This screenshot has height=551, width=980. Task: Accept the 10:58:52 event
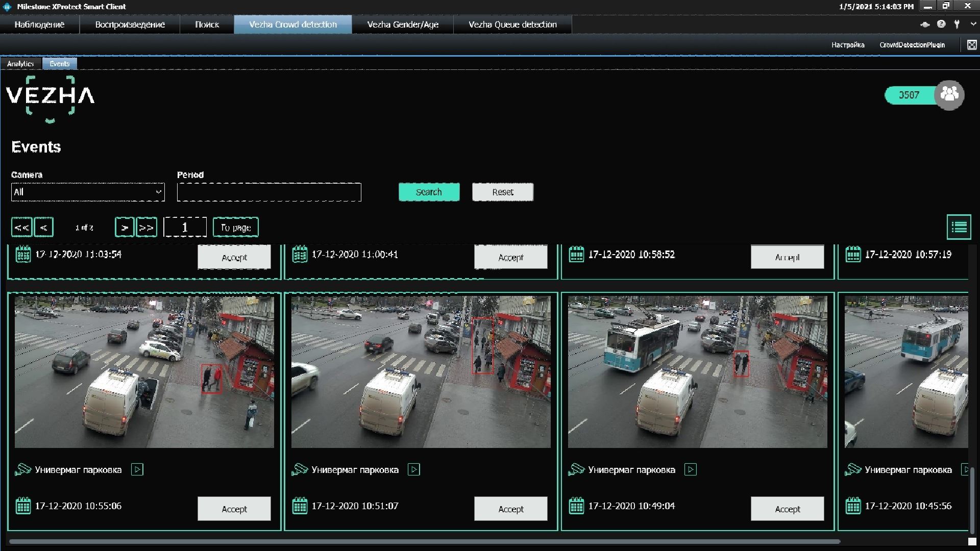point(788,257)
